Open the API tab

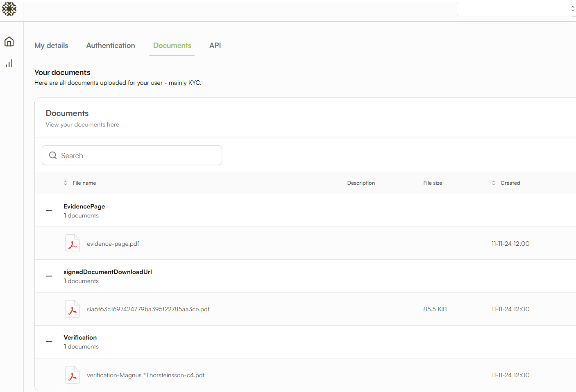click(x=215, y=45)
